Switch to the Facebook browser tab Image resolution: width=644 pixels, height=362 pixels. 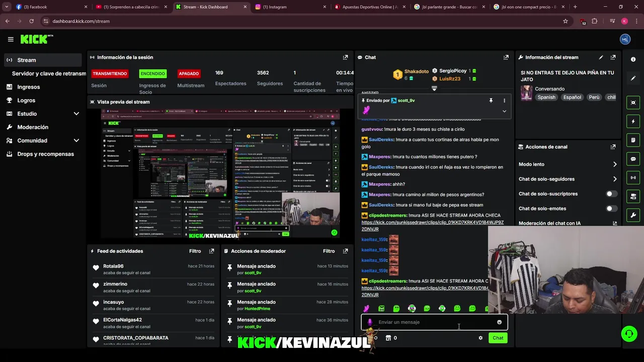click(51, 7)
